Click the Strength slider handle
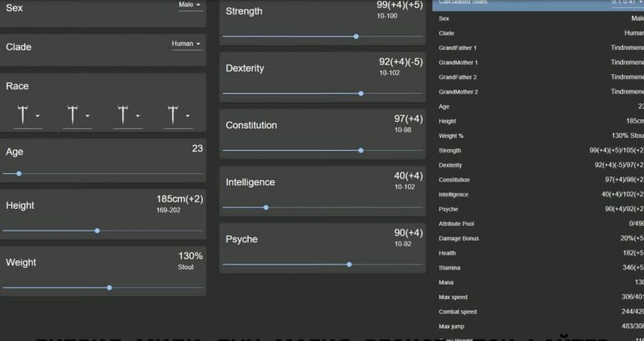 pos(356,36)
